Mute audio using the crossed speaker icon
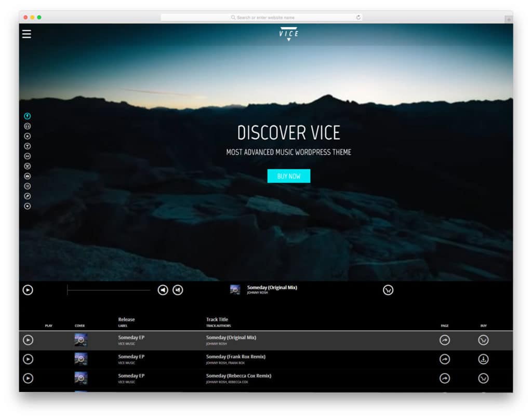 (x=177, y=290)
